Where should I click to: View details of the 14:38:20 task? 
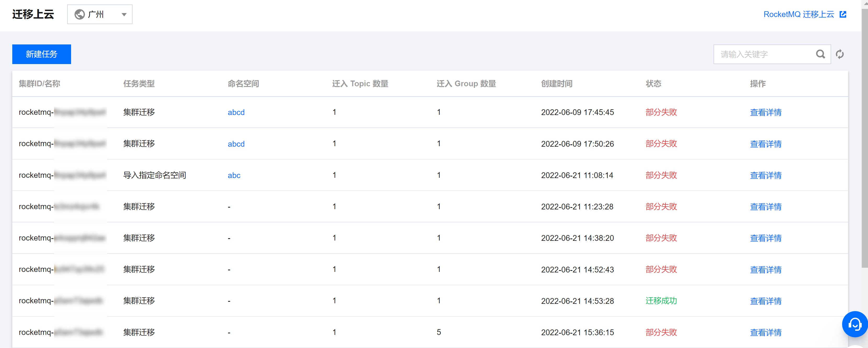click(765, 238)
